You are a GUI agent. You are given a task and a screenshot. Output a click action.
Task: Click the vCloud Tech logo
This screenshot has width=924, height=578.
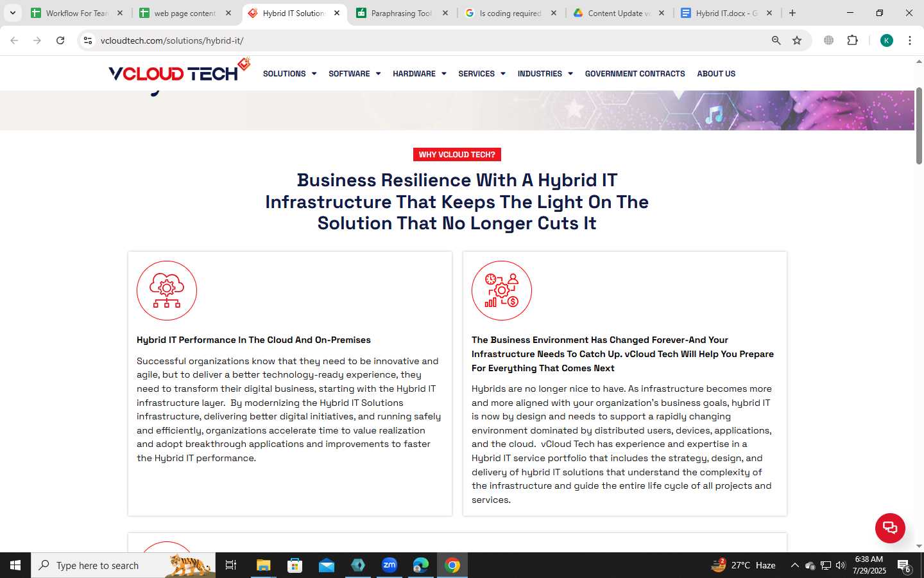tap(179, 71)
